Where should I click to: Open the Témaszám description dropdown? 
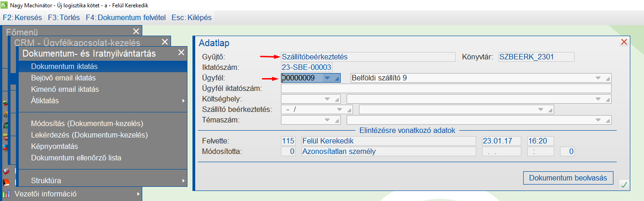(599, 120)
